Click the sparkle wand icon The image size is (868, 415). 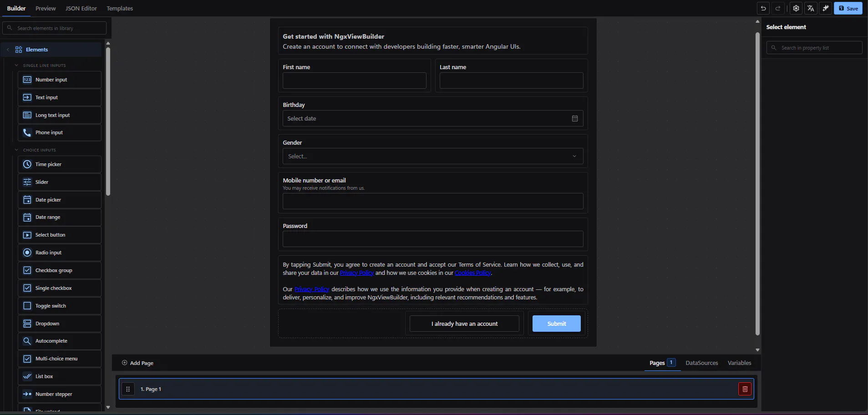click(x=825, y=8)
